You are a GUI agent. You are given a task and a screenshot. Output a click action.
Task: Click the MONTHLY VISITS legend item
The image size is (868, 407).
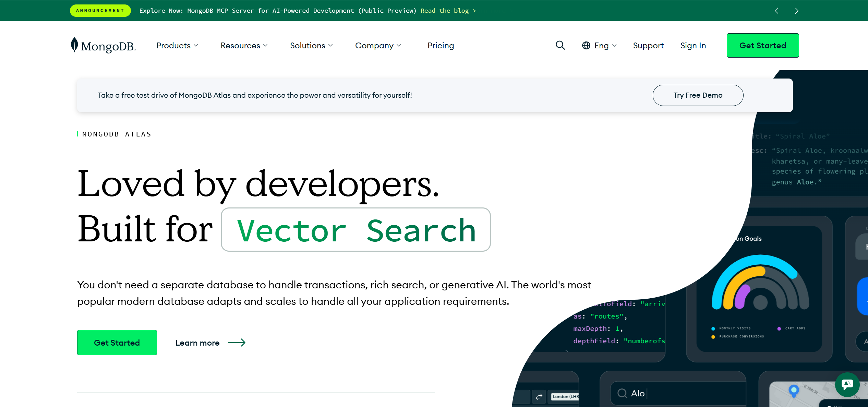[x=731, y=328]
